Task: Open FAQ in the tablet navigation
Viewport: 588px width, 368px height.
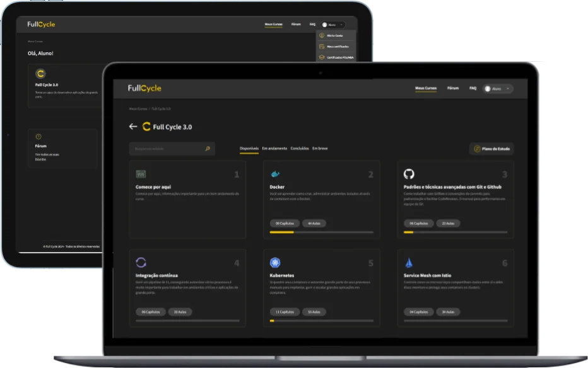Action: pos(312,25)
